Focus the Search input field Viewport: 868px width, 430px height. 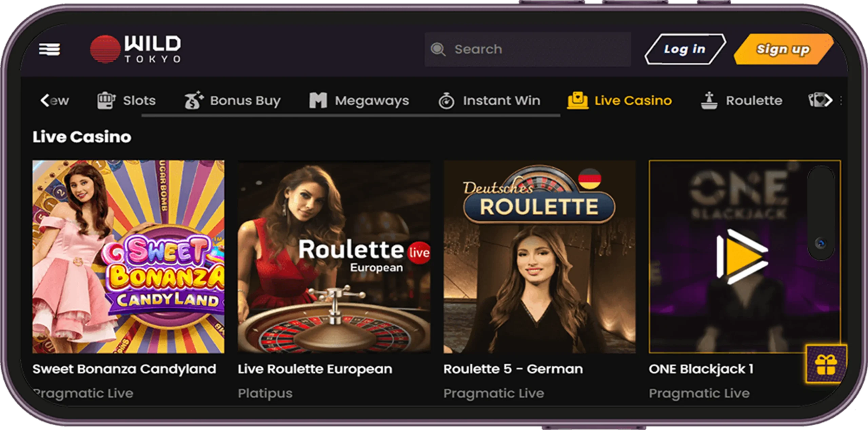pyautogui.click(x=528, y=49)
